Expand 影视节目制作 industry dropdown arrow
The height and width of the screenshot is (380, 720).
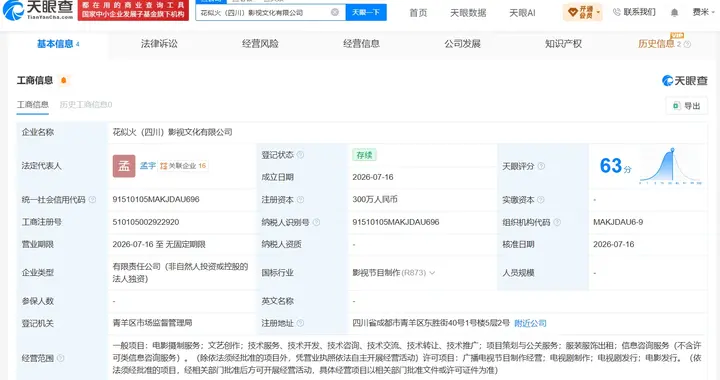(x=432, y=273)
